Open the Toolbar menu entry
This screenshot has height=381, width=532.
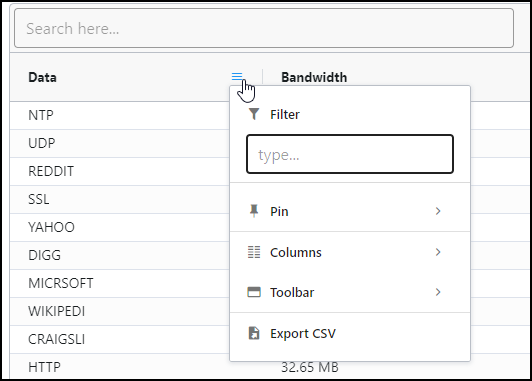350,292
